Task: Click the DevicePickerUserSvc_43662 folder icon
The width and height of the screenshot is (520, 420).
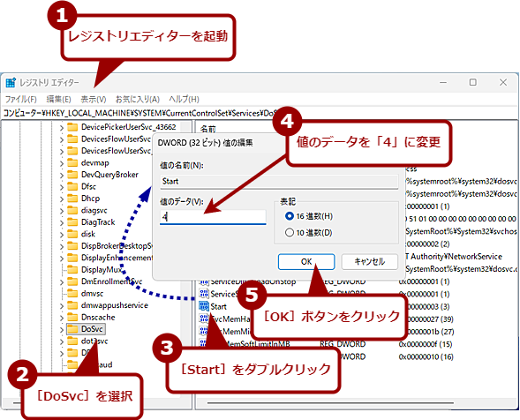Action: [x=72, y=127]
